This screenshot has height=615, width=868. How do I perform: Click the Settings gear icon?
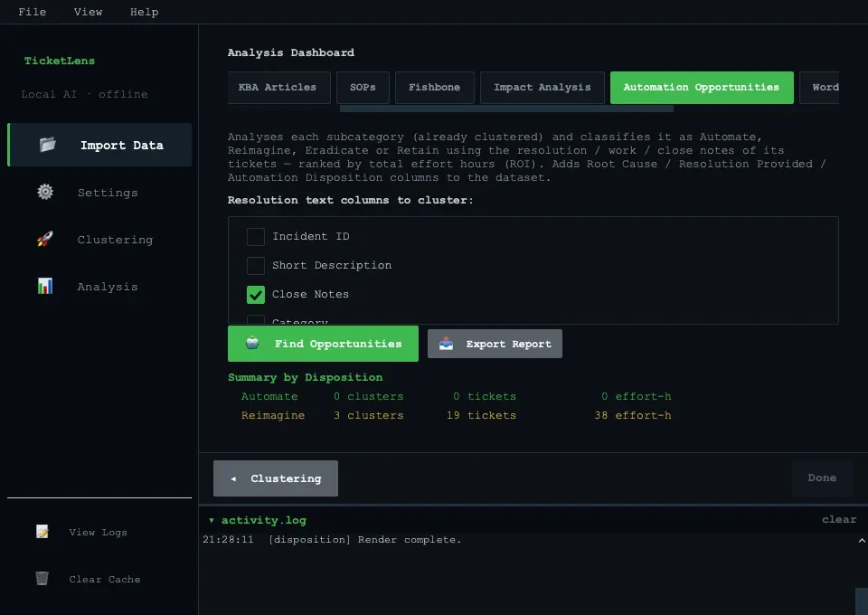45,192
